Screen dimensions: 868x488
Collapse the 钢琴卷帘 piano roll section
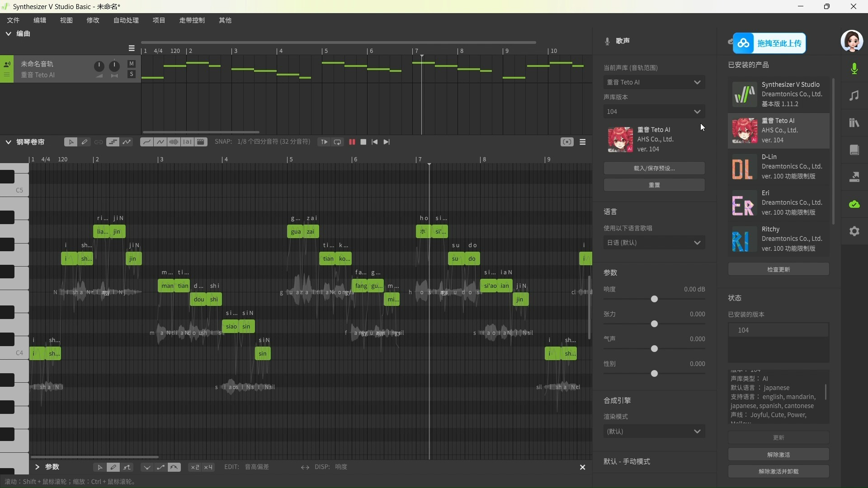(x=8, y=142)
